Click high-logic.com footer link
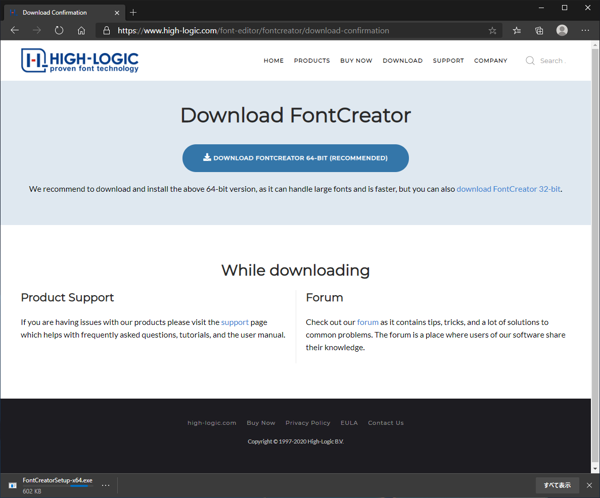 click(x=212, y=423)
